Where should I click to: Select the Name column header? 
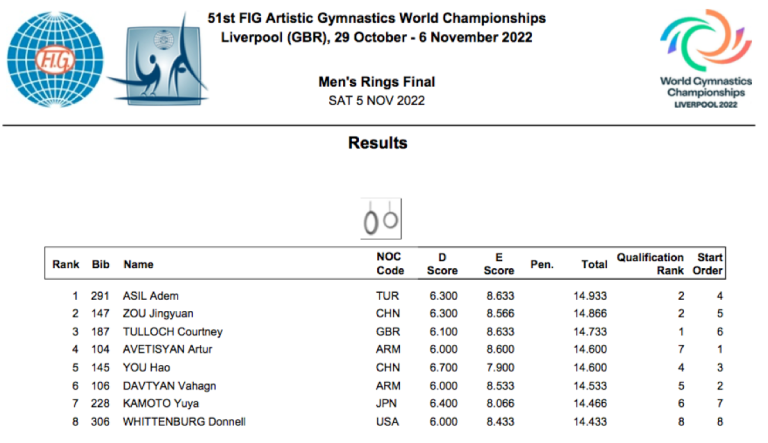138,265
